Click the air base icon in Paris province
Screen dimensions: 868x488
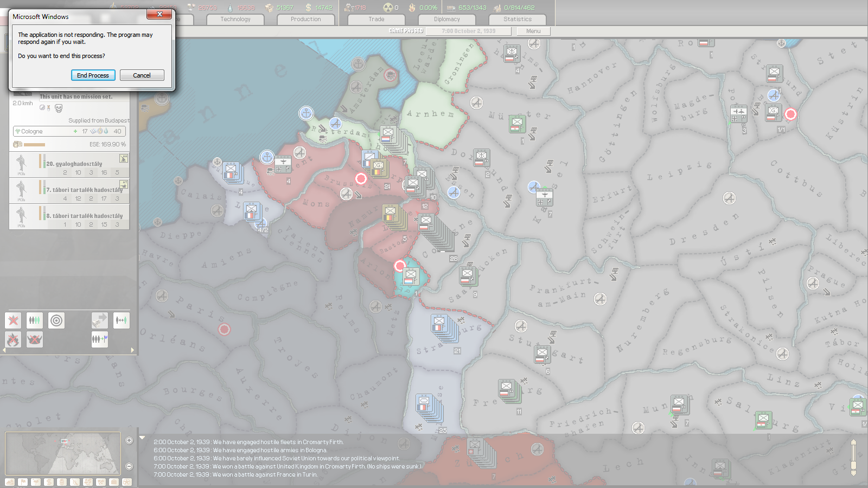[162, 296]
